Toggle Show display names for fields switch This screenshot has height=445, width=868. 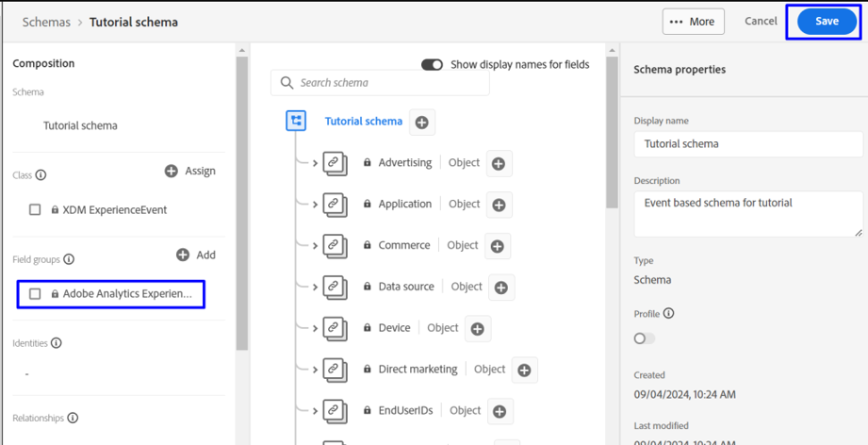(432, 65)
